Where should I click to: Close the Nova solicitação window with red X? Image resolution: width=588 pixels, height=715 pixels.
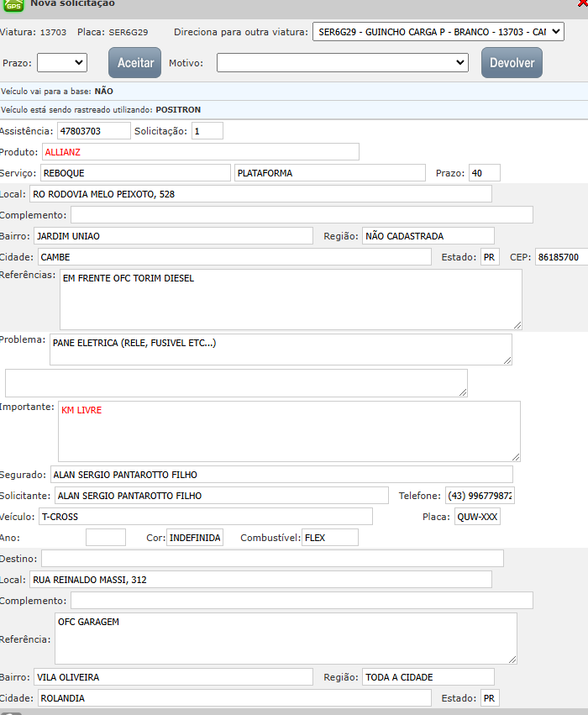[x=582, y=3]
